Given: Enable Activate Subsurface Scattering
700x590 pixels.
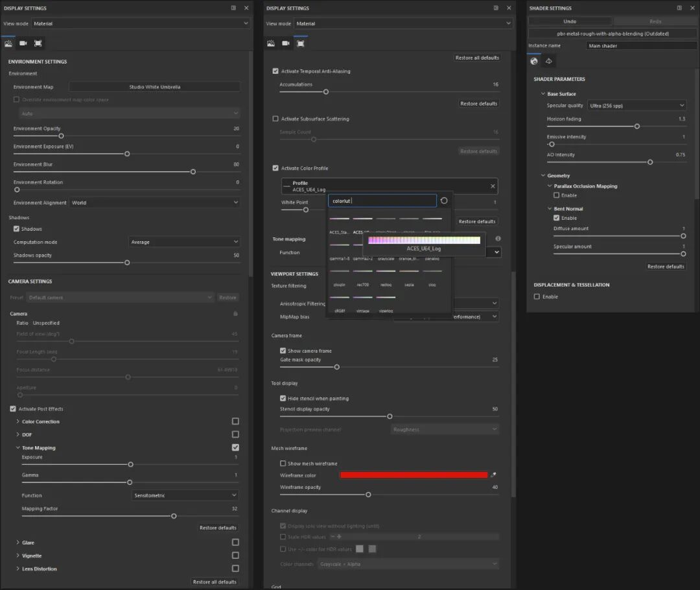Looking at the screenshot, I should (x=275, y=119).
